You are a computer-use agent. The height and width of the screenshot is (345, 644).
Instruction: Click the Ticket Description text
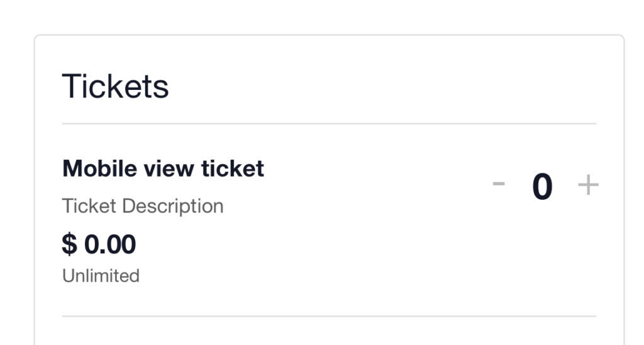point(143,206)
